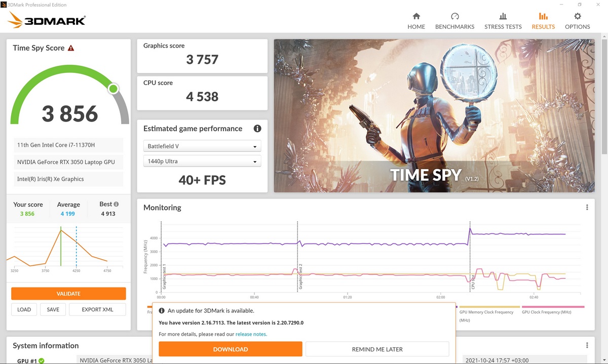Open System information three-dot menu
The height and width of the screenshot is (364, 608).
(587, 346)
